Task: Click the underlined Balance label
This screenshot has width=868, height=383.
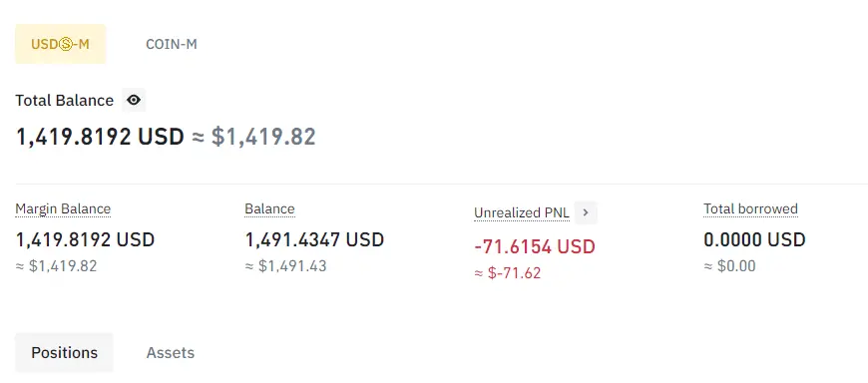Action: point(269,208)
